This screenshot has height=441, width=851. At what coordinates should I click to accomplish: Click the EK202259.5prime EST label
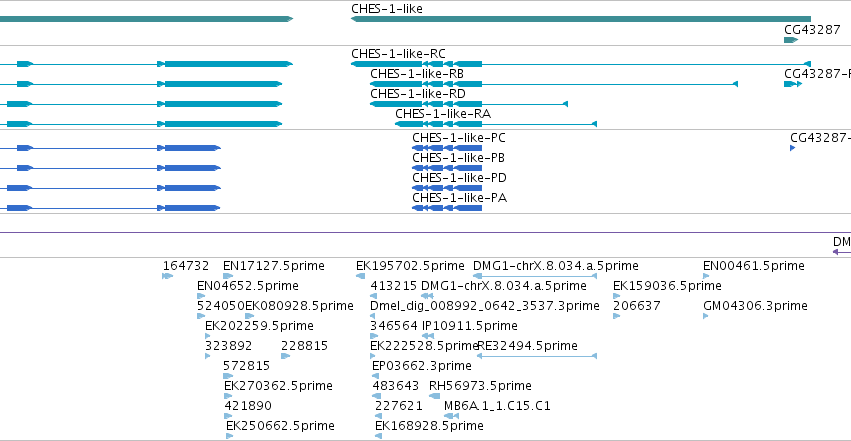point(259,326)
